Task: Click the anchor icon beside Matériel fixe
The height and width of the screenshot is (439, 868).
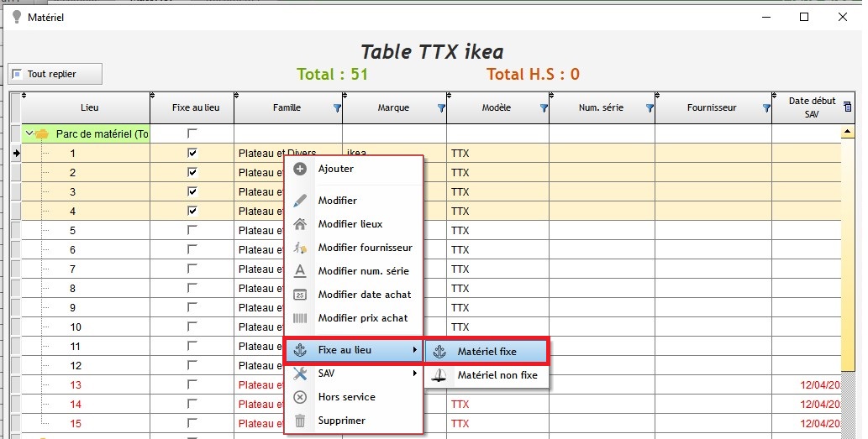Action: pyautogui.click(x=439, y=351)
